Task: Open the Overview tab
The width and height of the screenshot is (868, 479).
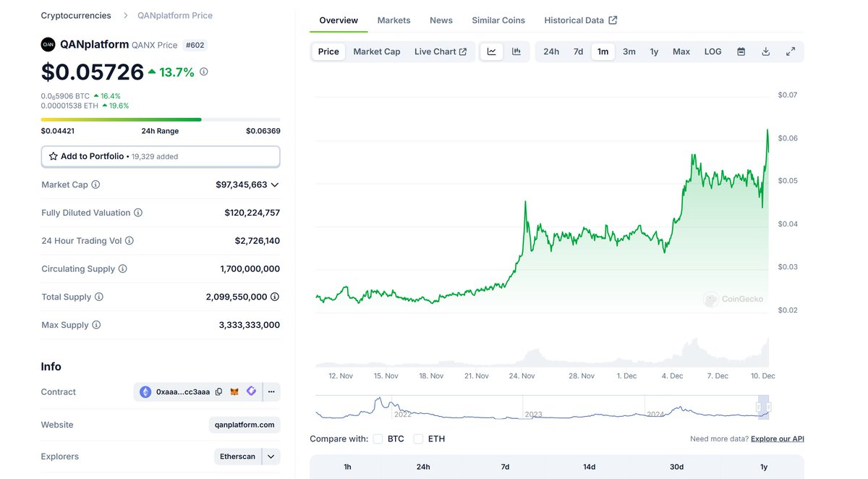Action: (339, 20)
